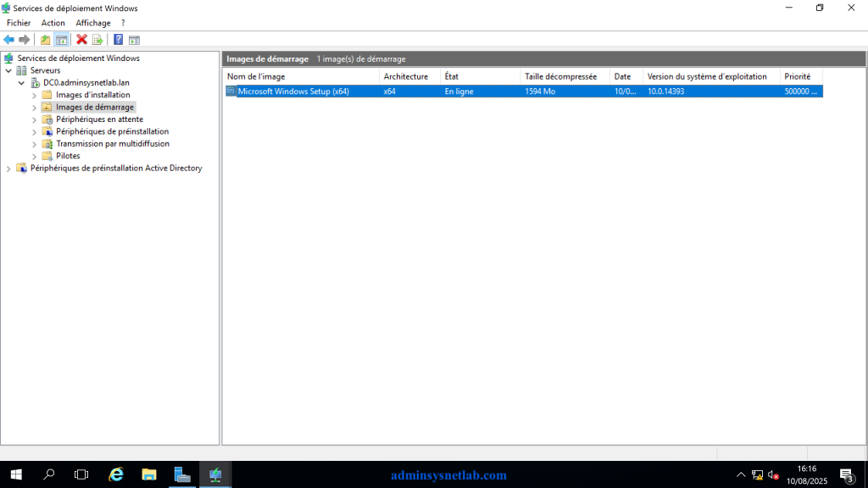Expand the Images d'installation node
The image size is (868, 488).
pyautogui.click(x=34, y=95)
